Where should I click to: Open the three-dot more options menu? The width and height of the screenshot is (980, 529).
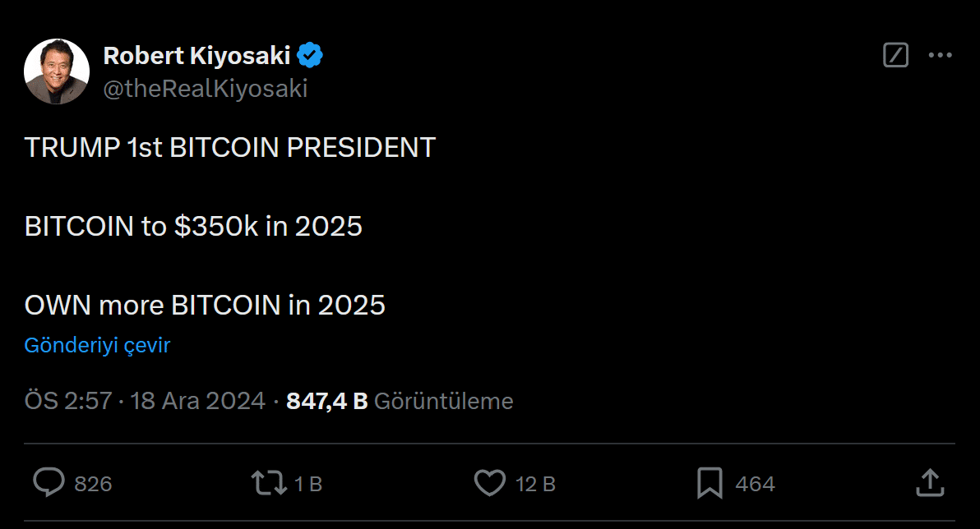pos(940,56)
